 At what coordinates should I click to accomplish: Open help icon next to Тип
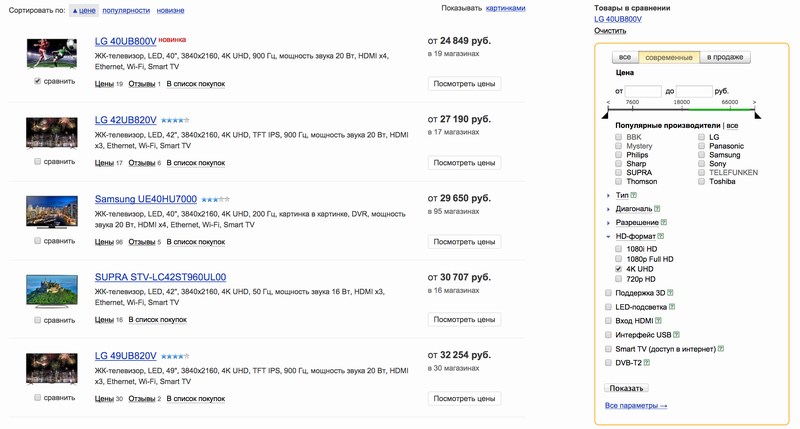tap(634, 195)
